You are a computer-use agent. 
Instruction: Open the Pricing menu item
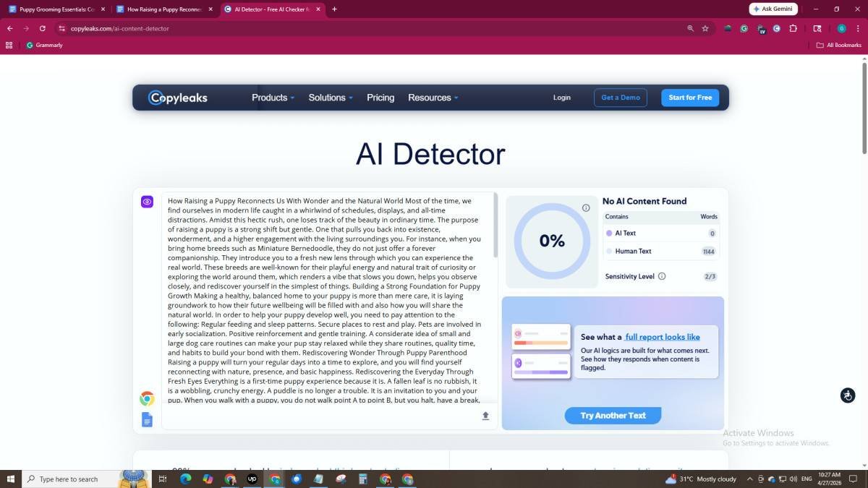pos(380,98)
